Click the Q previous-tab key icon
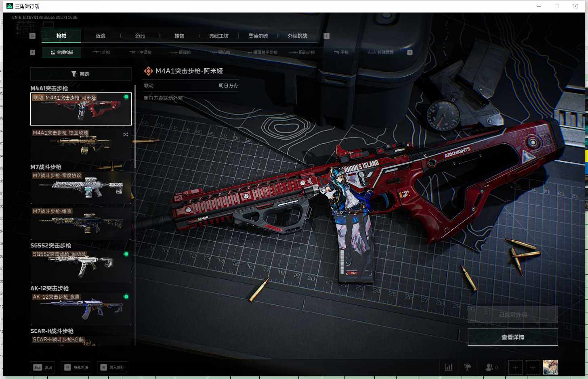The height and width of the screenshot is (379, 588). pyautogui.click(x=33, y=36)
